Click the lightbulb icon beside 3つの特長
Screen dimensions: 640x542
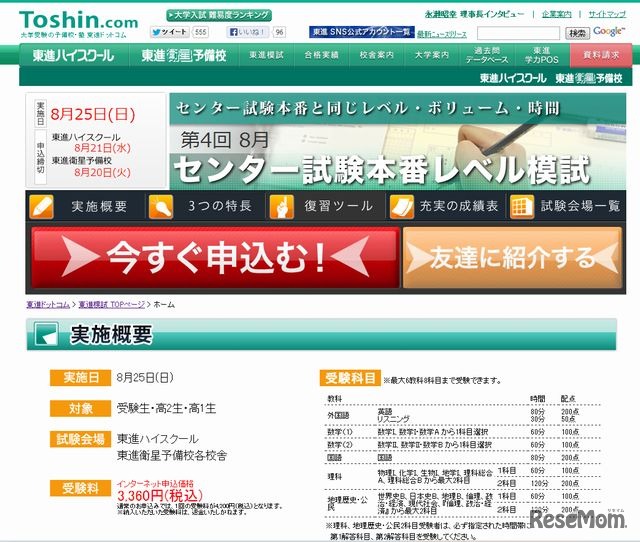(161, 207)
